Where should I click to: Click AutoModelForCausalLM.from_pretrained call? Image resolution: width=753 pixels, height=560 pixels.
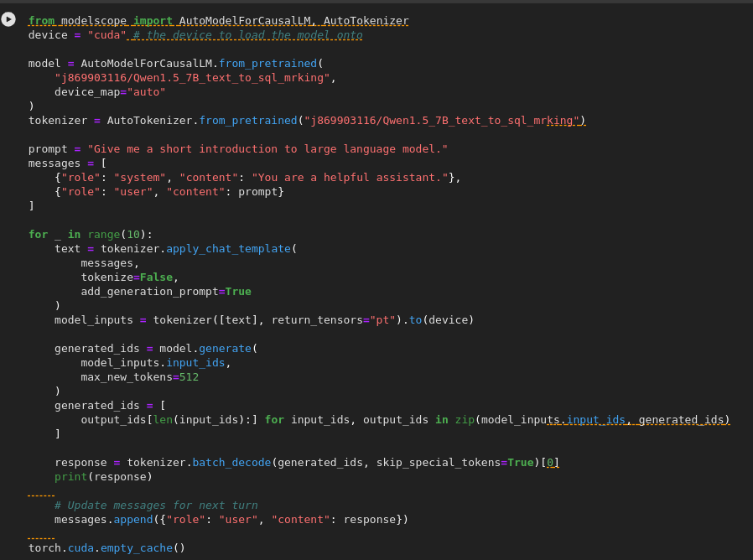[202, 64]
